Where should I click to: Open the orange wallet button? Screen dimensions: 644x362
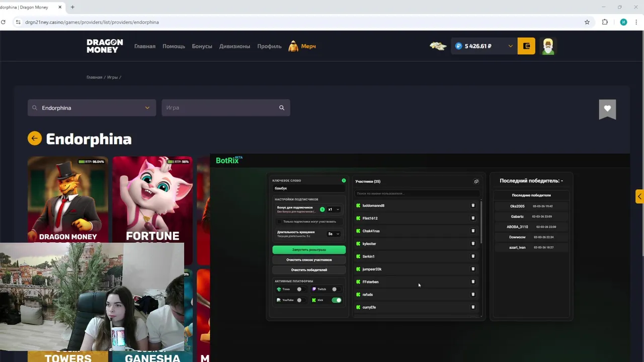[x=526, y=46]
